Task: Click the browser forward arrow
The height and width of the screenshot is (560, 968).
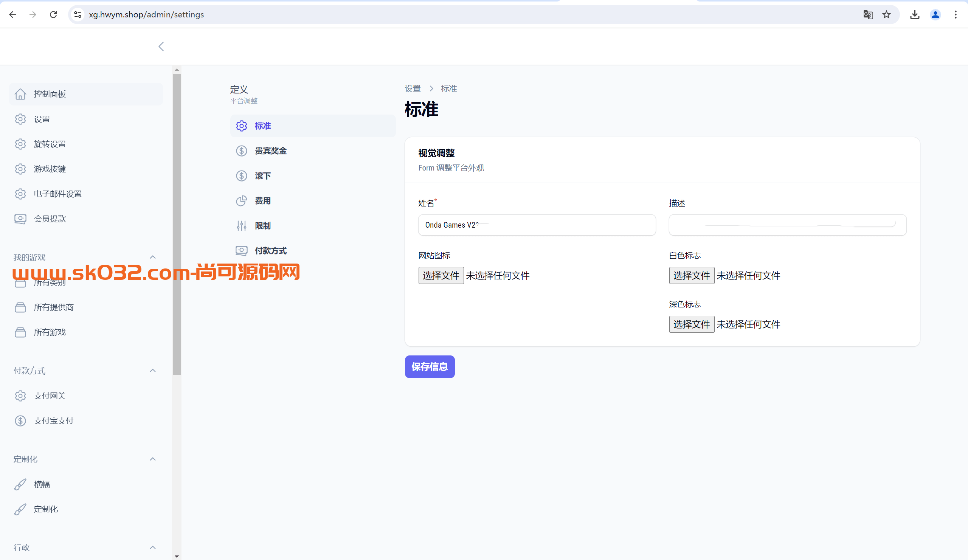Action: [33, 15]
